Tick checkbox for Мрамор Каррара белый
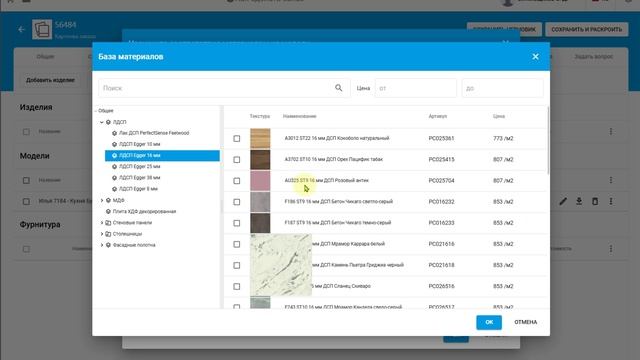Viewport: 640px width, 360px height. pos(237,244)
